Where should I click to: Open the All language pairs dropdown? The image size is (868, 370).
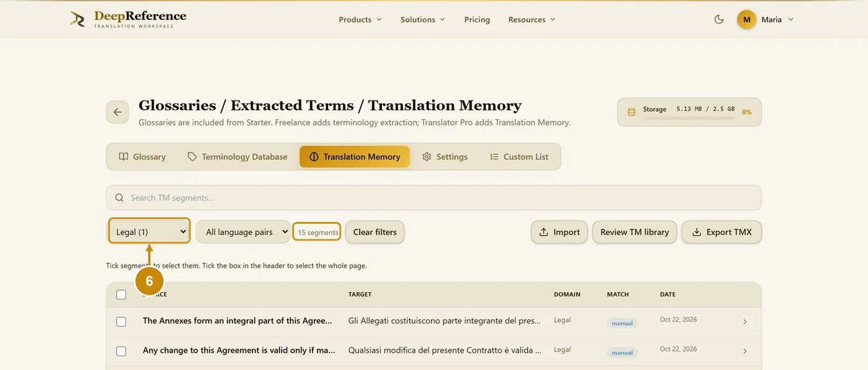tap(243, 232)
